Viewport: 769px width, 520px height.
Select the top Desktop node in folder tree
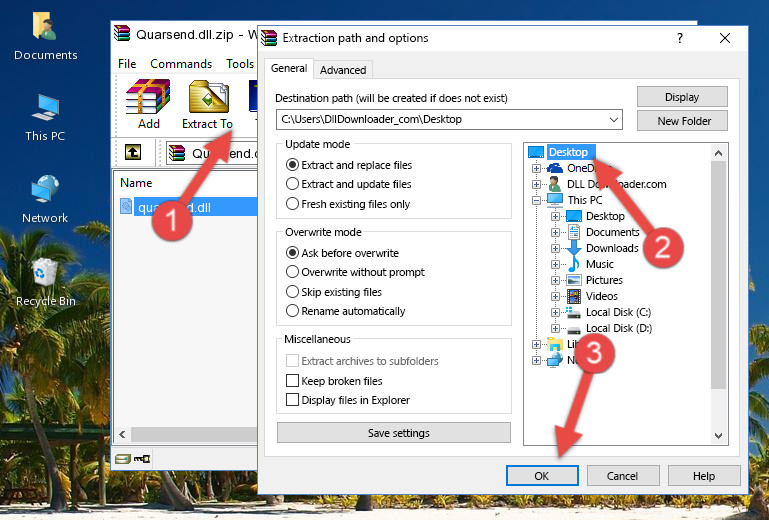click(568, 152)
